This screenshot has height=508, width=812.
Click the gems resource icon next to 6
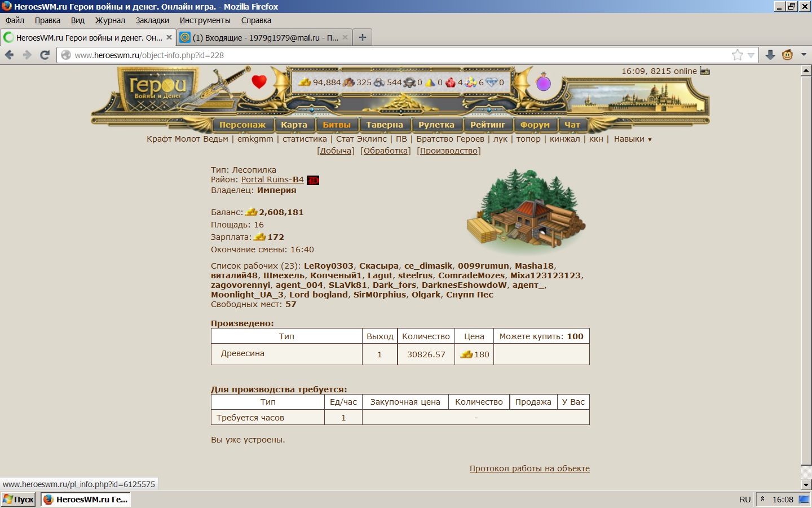[x=471, y=82]
